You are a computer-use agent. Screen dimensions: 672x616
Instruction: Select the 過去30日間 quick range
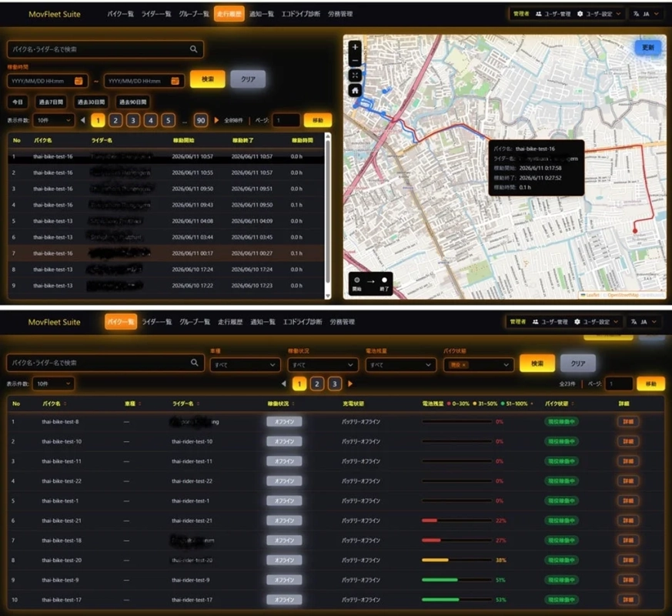[91, 102]
